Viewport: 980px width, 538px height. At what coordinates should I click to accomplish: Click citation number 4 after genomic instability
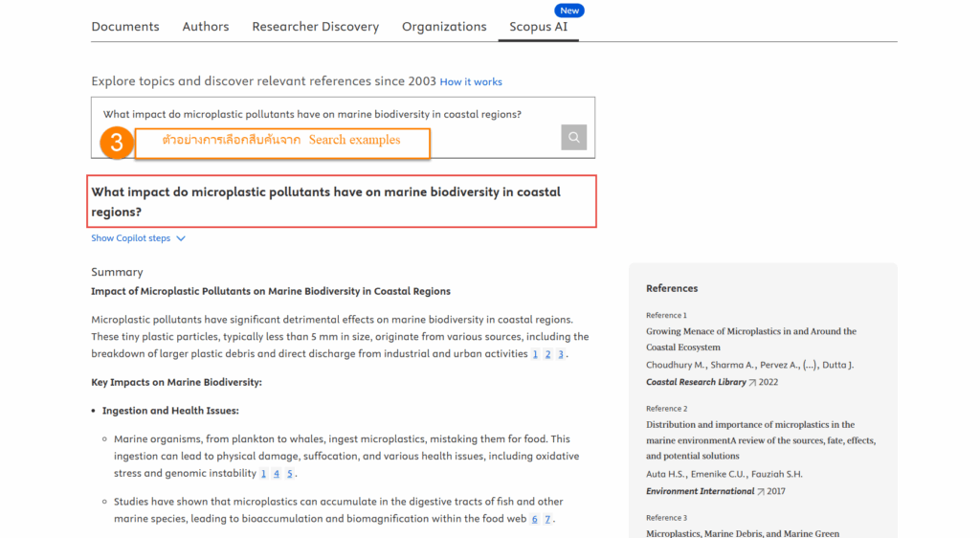(x=277, y=474)
